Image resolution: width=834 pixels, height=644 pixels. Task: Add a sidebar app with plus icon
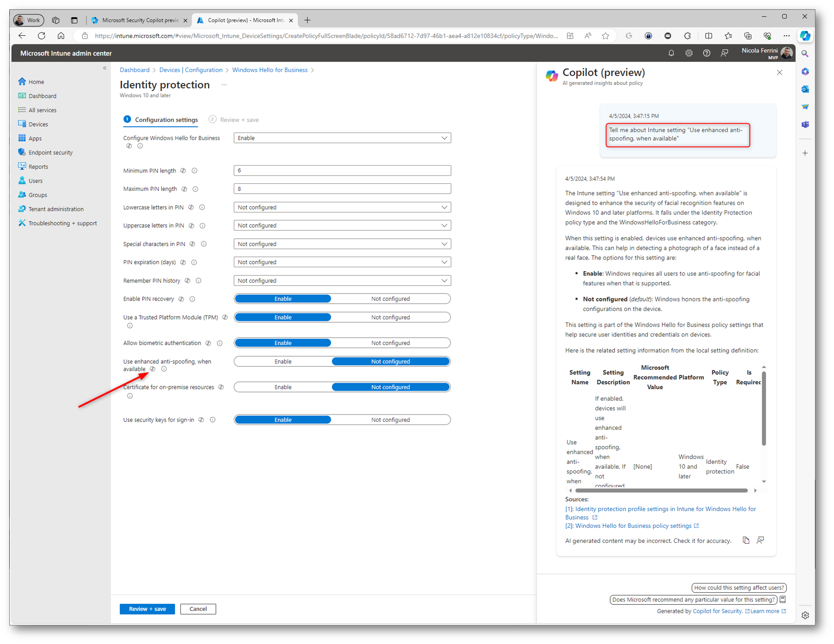[x=805, y=153]
